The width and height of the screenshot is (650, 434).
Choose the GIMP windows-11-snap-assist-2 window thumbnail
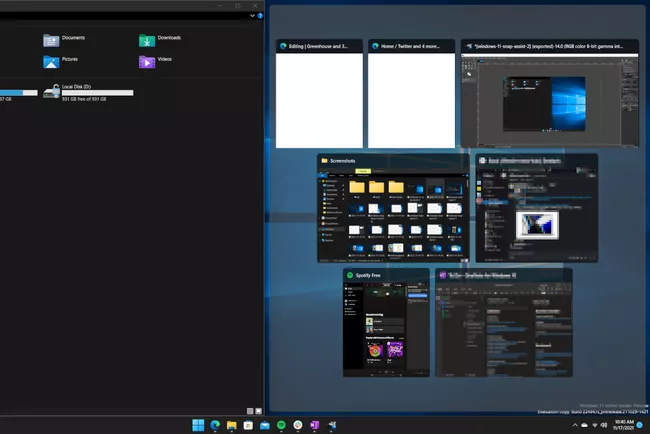tap(550, 94)
